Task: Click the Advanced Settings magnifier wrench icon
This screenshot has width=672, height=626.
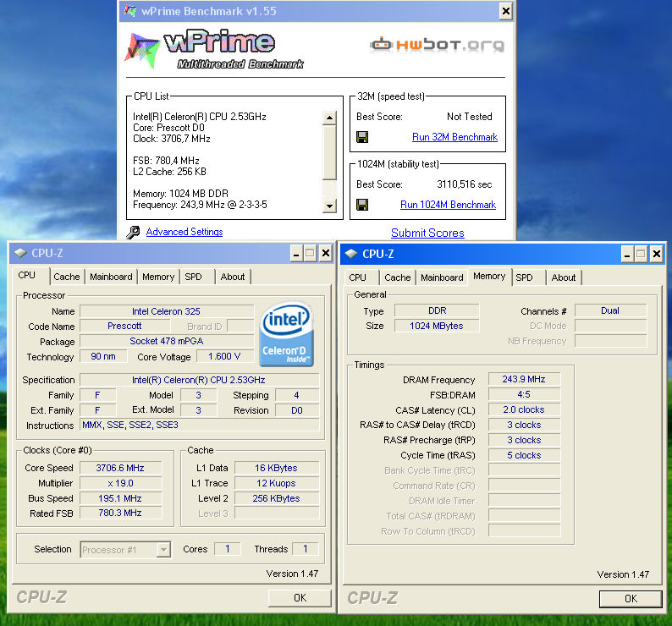Action: click(x=133, y=233)
